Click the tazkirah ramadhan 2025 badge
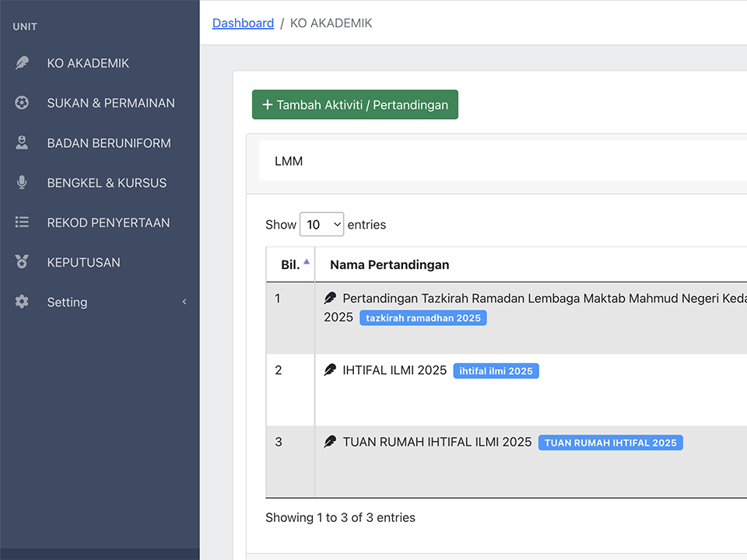 [x=423, y=318]
